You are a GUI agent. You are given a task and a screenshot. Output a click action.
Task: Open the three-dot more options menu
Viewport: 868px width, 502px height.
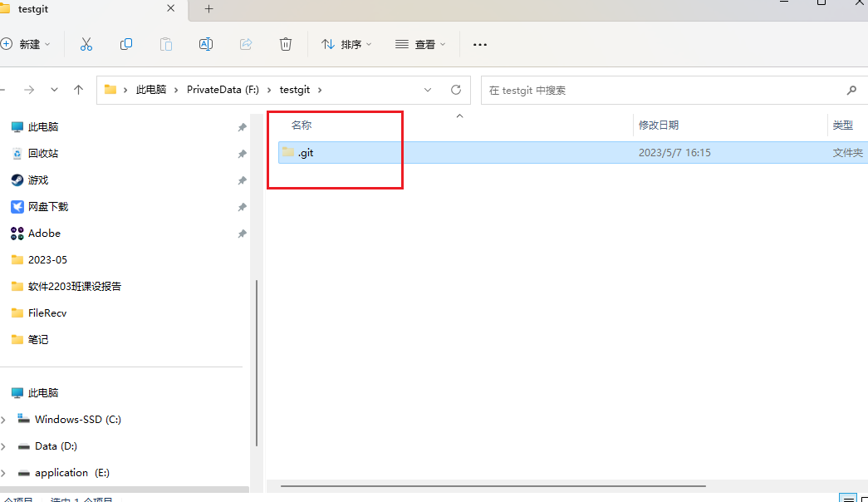480,44
